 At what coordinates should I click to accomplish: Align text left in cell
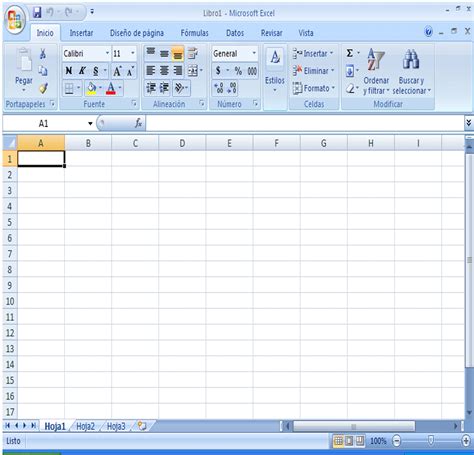pyautogui.click(x=151, y=71)
